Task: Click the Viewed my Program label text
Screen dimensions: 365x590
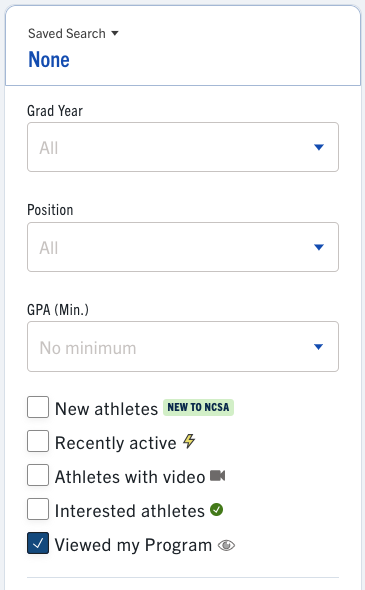Action: point(133,545)
